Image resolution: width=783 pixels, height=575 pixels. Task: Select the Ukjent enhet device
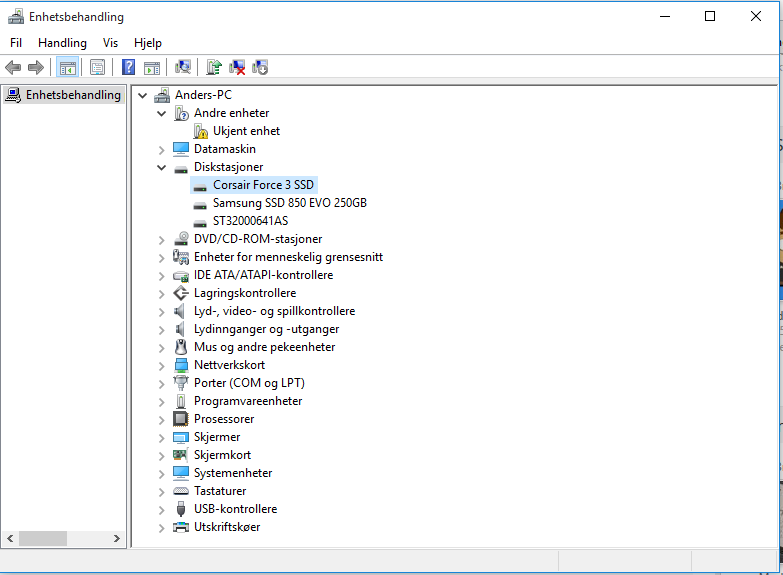point(246,131)
